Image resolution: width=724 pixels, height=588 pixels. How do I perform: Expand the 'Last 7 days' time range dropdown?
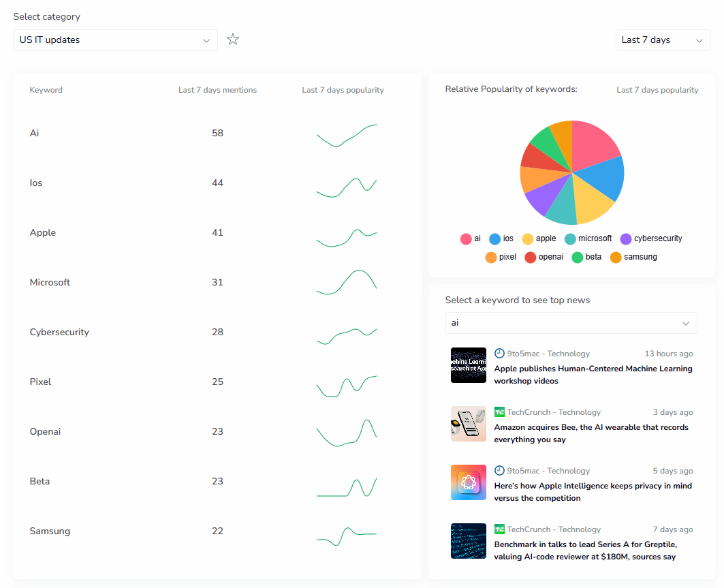pos(663,40)
